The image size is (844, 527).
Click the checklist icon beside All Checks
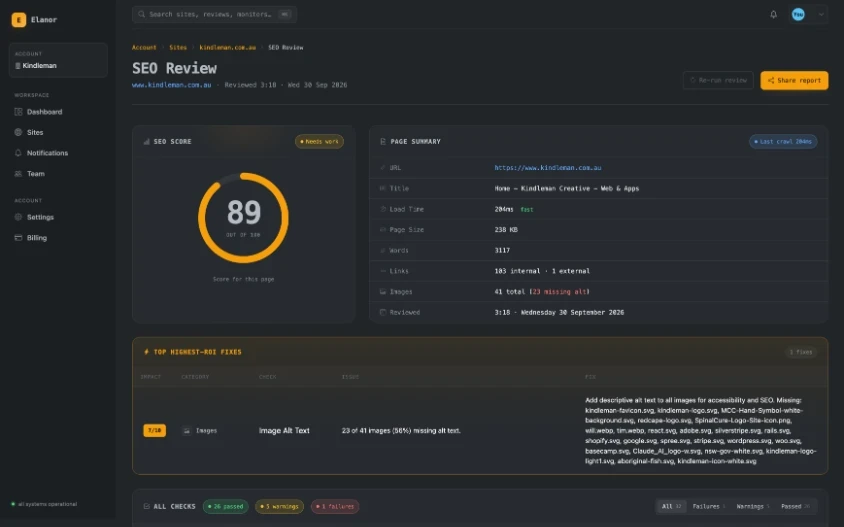[x=146, y=507]
